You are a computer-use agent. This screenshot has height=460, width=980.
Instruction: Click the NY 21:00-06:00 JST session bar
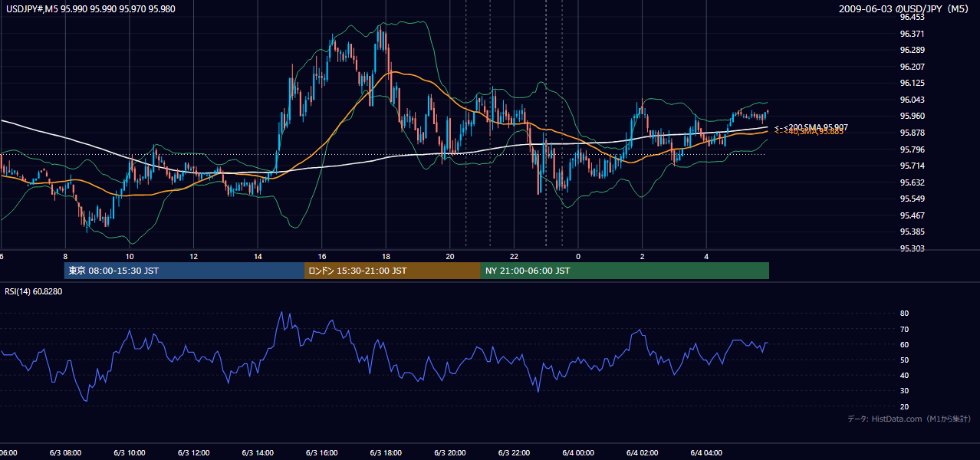click(x=625, y=271)
